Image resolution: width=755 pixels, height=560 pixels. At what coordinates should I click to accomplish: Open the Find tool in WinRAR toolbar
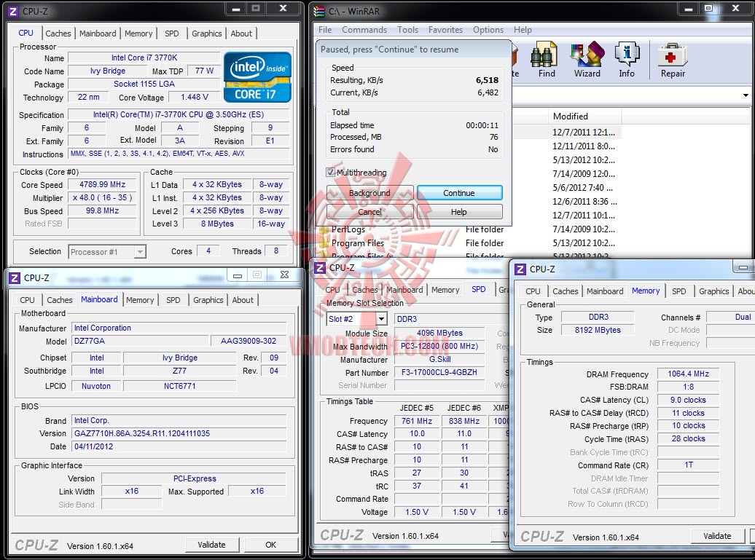(x=546, y=60)
